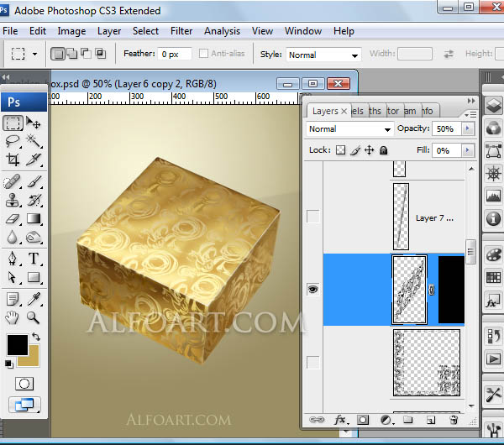Open the layer blend mode dropdown

pos(349,129)
